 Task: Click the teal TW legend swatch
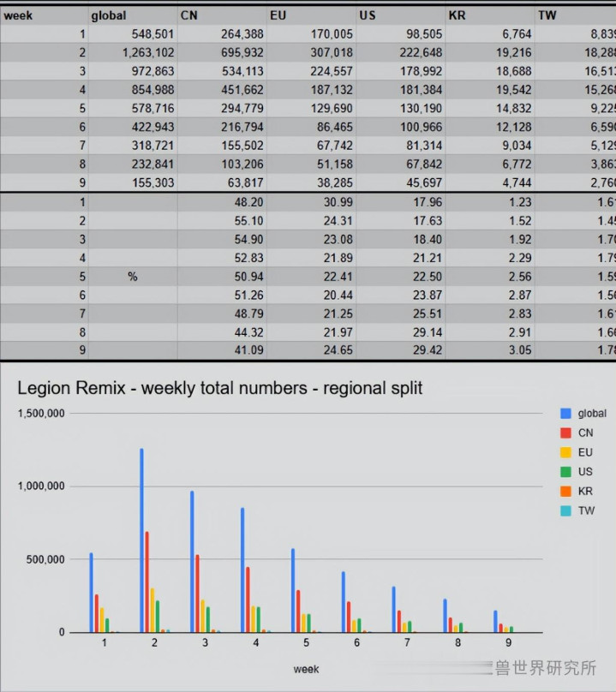pos(564,511)
